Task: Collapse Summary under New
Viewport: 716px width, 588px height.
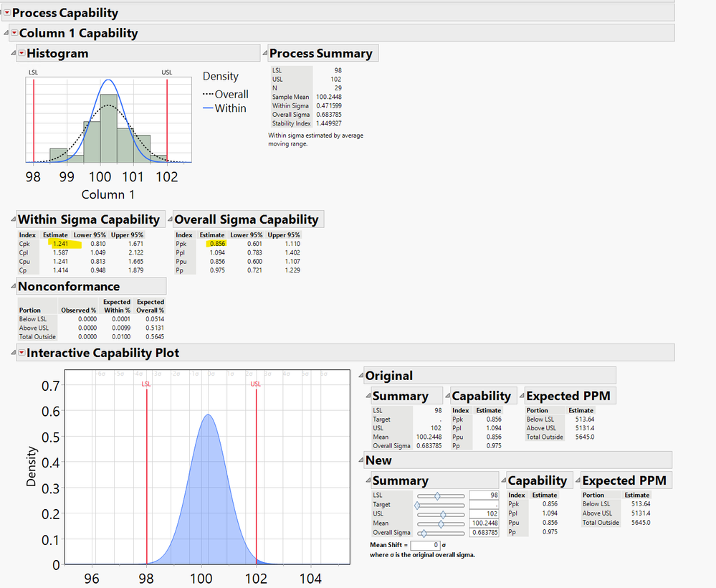Action: pos(368,480)
